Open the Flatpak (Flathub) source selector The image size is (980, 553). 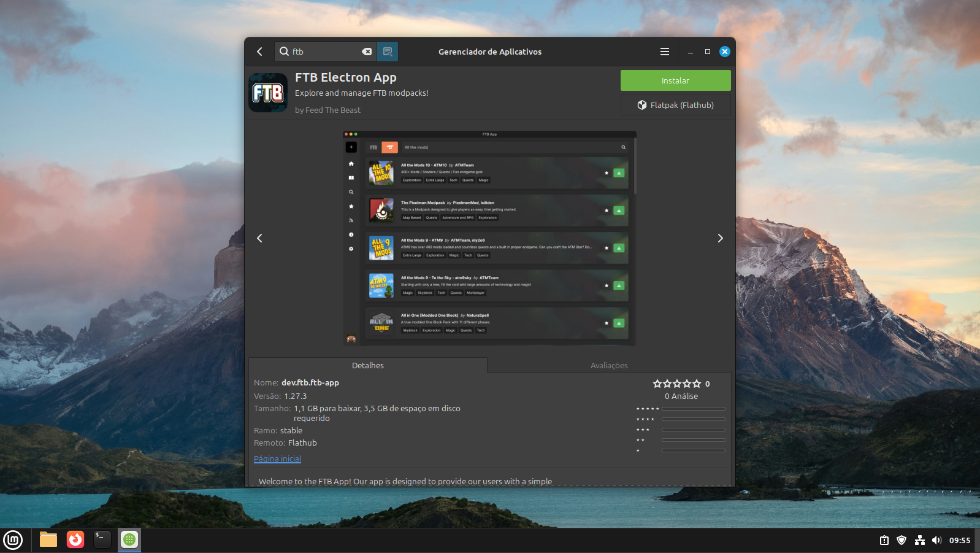point(675,105)
